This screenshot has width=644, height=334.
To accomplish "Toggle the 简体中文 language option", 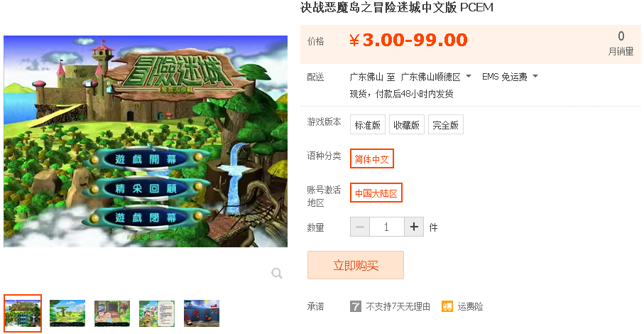I will (x=371, y=158).
